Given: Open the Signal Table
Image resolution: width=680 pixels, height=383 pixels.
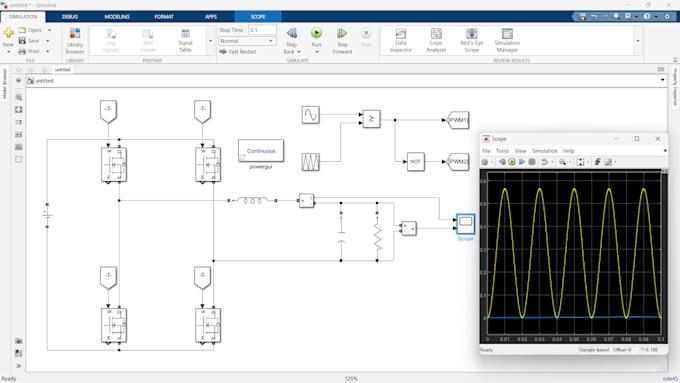Looking at the screenshot, I should coord(185,41).
